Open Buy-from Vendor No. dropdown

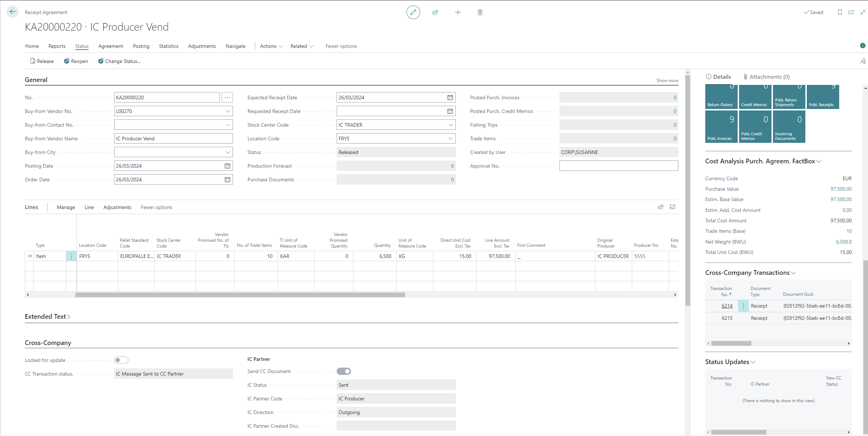point(228,111)
